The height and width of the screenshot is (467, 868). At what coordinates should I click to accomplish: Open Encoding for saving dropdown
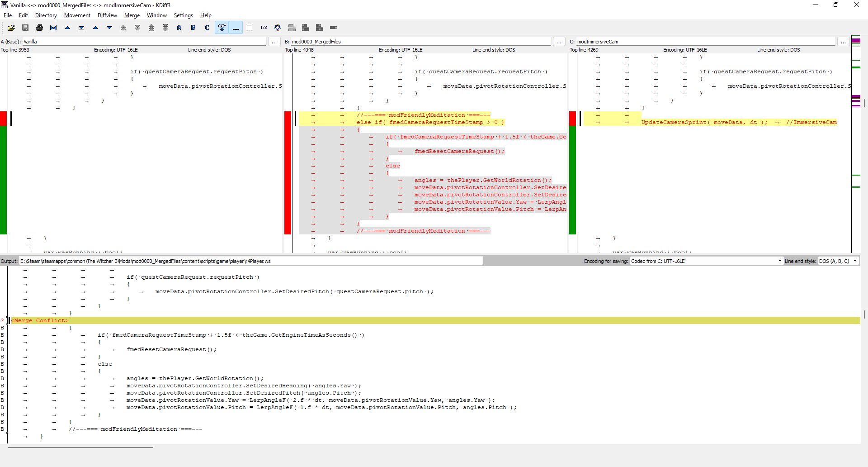[707, 261]
